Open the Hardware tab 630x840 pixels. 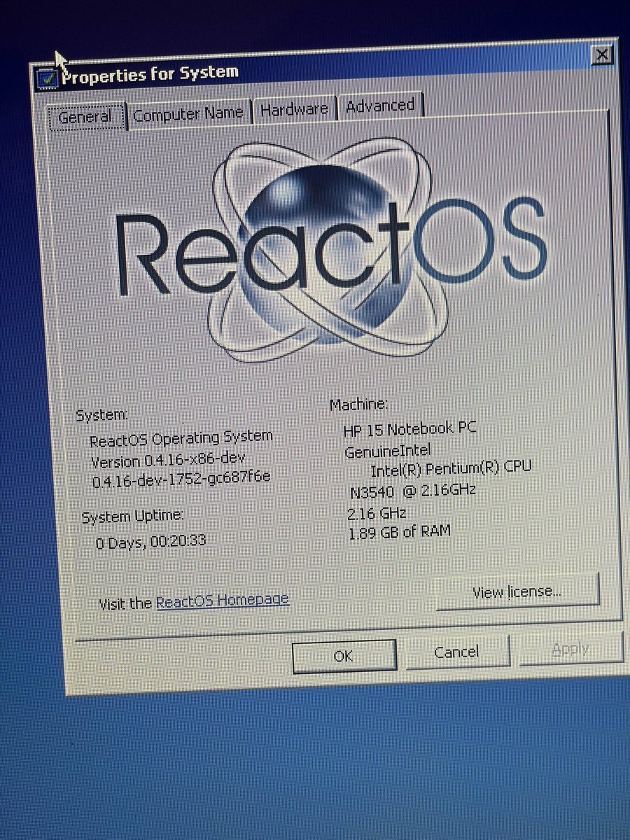294,109
